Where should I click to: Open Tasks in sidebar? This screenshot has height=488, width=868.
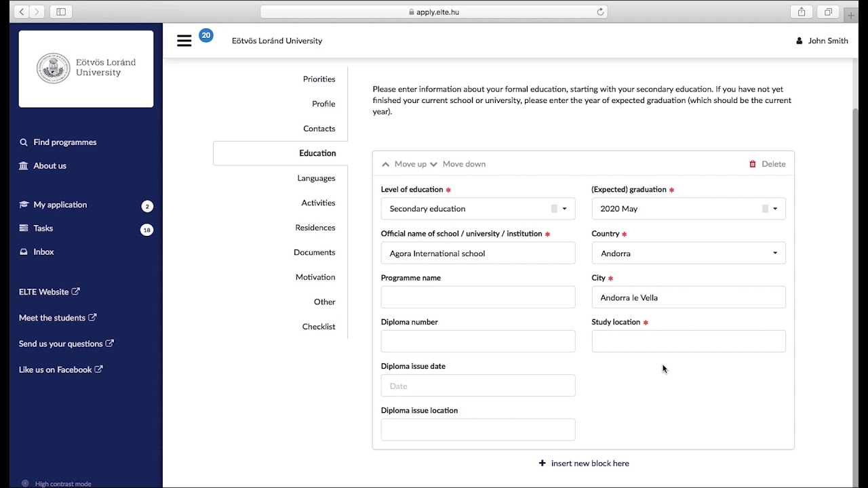click(x=43, y=228)
